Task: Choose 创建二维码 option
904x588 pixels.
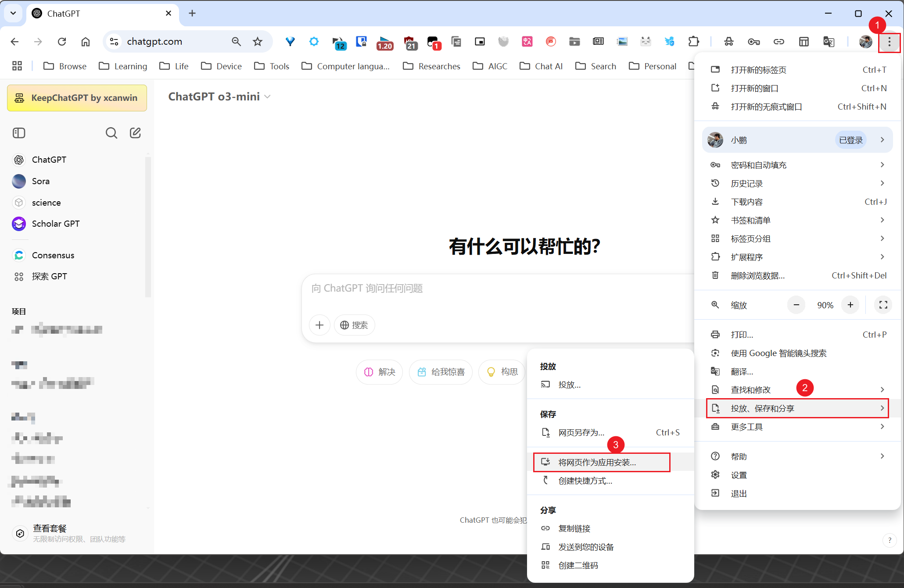Action: pyautogui.click(x=610, y=565)
